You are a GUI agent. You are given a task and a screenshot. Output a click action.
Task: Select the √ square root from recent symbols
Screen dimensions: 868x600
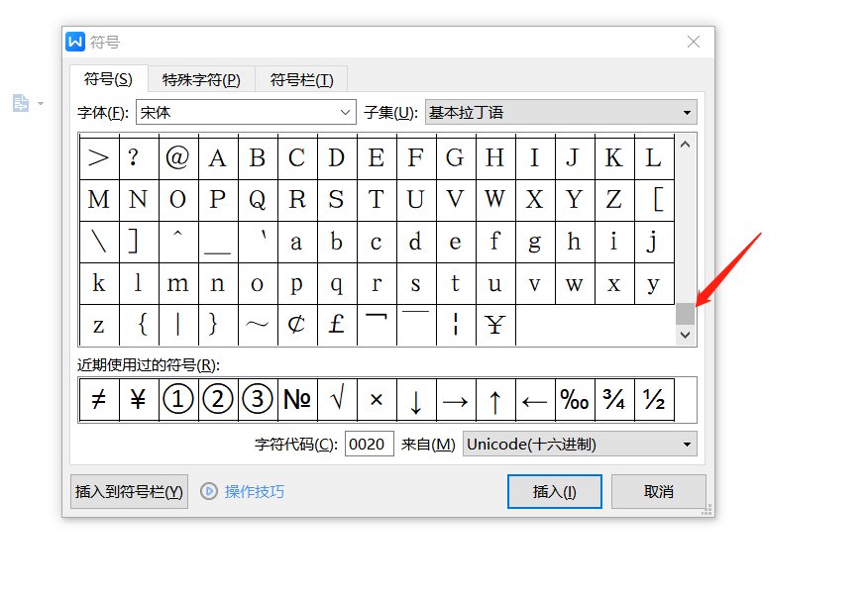click(x=337, y=399)
